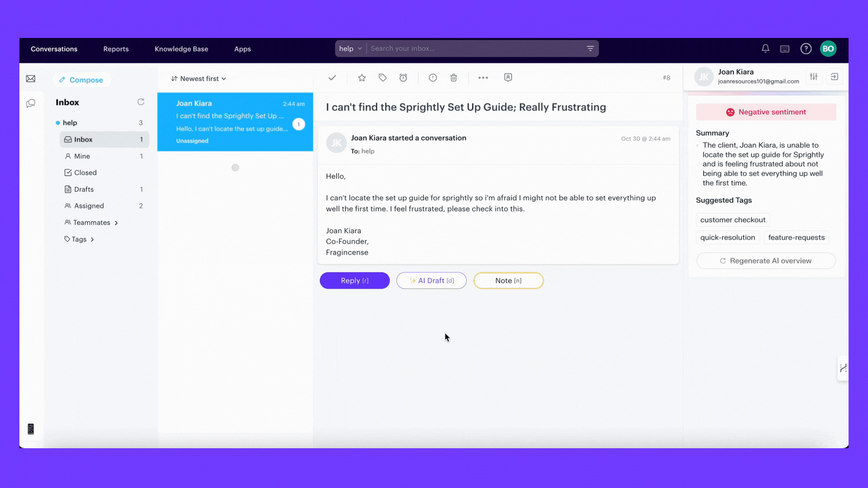Select the customer checkout suggested tag
This screenshot has width=868, height=488.
coord(733,219)
